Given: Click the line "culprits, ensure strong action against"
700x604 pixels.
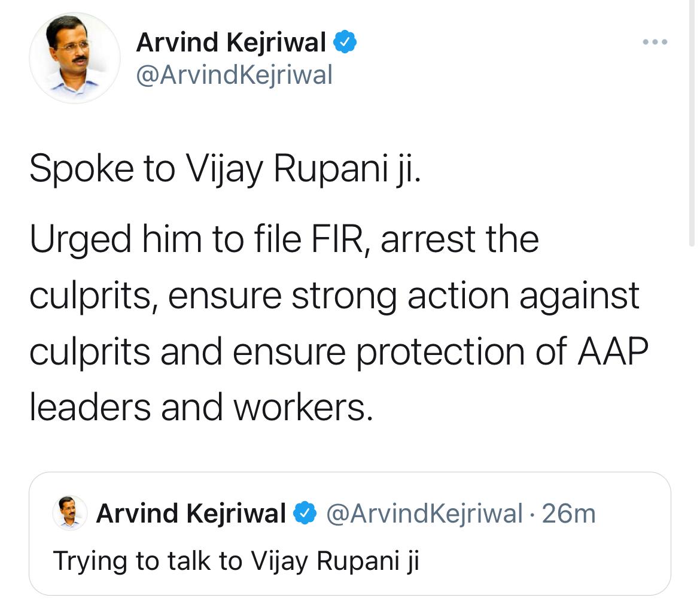Looking at the screenshot, I should tap(334, 296).
